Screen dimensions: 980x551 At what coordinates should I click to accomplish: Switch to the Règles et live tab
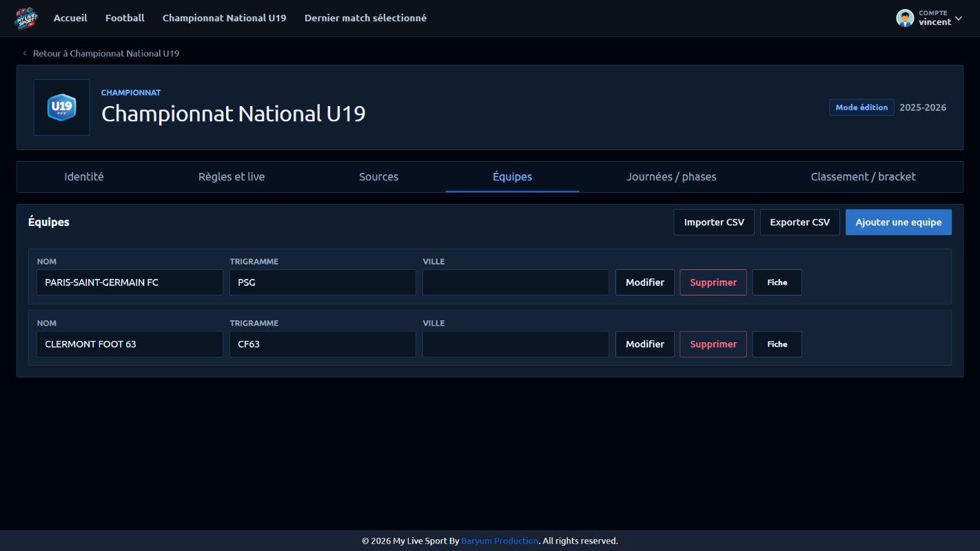(x=232, y=176)
